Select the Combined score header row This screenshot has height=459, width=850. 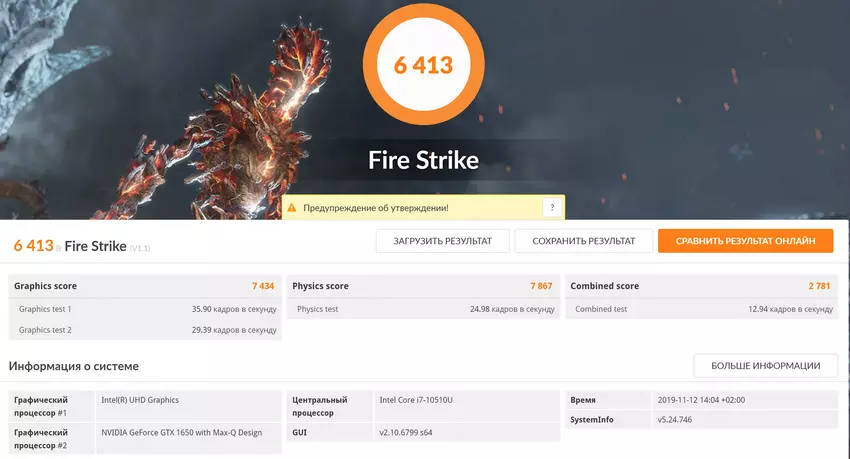(701, 286)
